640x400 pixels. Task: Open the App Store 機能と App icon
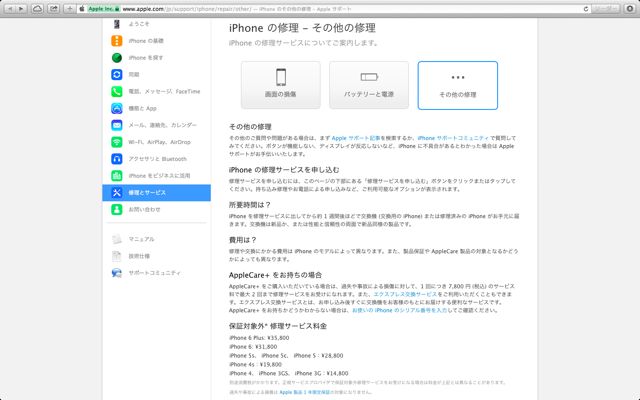(x=117, y=108)
